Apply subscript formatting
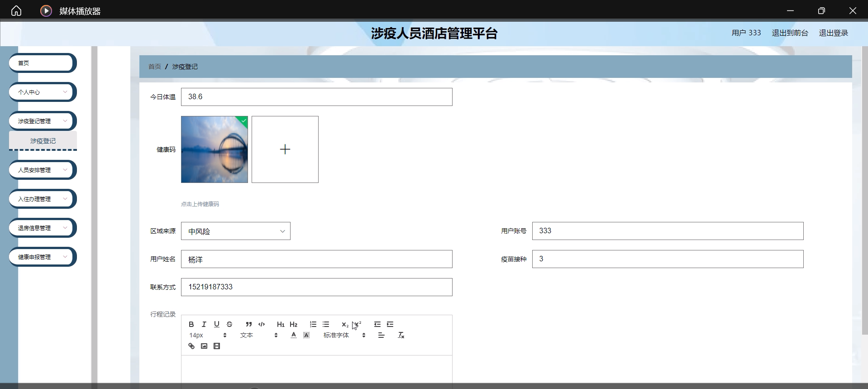The height and width of the screenshot is (389, 868). point(345,324)
